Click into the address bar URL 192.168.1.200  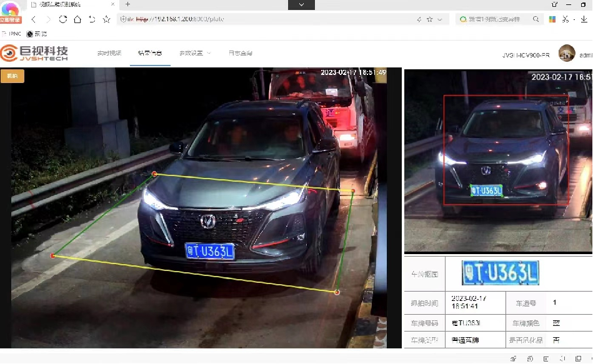(x=179, y=19)
